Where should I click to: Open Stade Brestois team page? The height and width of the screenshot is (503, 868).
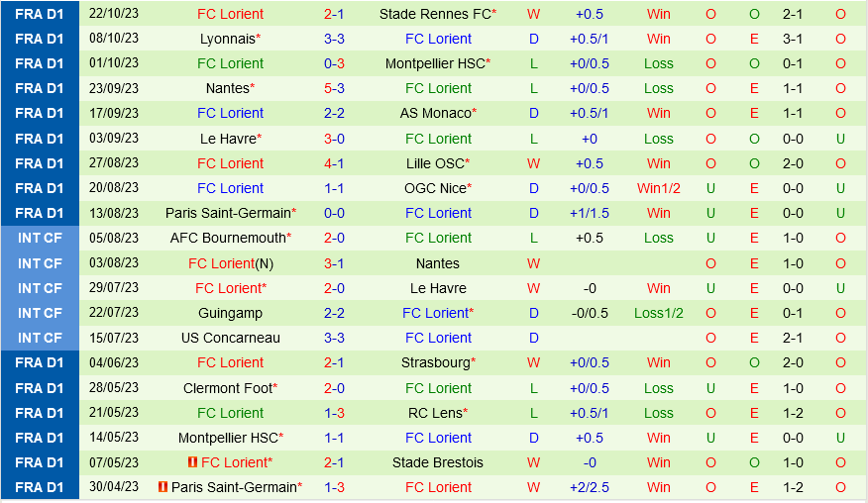point(438,462)
